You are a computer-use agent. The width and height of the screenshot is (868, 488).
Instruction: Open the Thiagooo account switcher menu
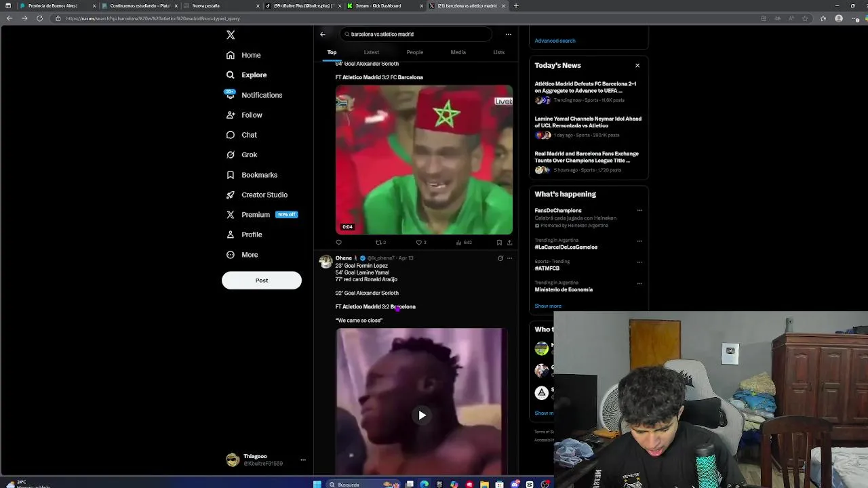pos(266,460)
